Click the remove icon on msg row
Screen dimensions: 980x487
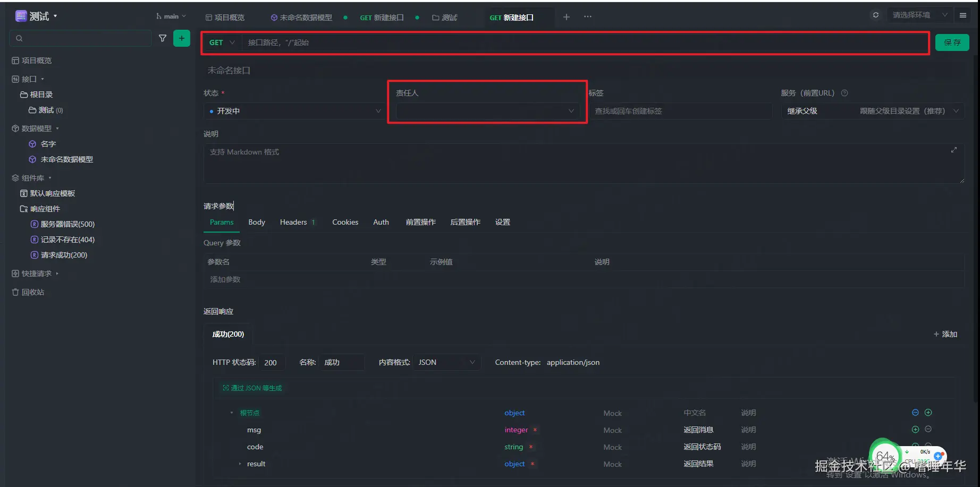(928, 429)
